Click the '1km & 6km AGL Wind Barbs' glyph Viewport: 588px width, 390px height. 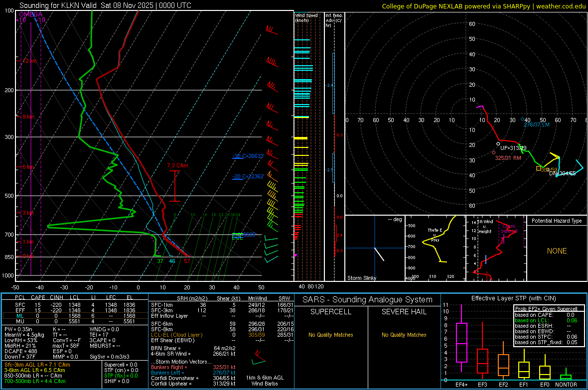(259, 358)
